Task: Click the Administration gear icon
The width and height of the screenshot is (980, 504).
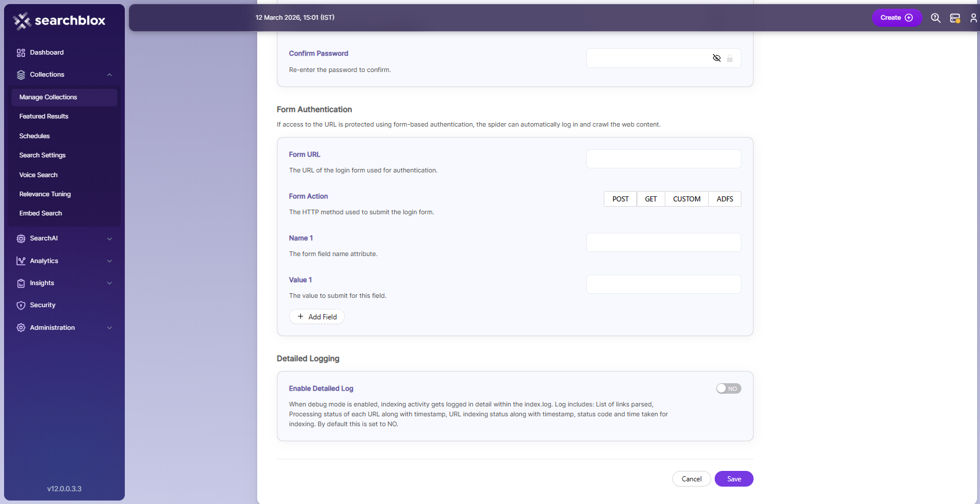Action: (x=21, y=328)
